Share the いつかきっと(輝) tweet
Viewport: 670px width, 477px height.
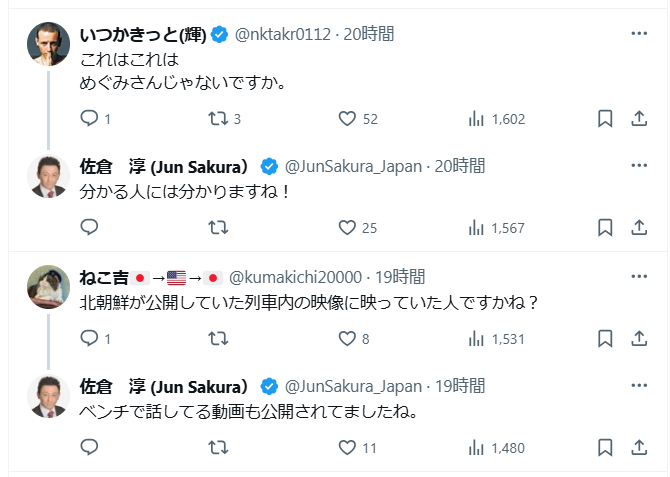click(x=639, y=118)
